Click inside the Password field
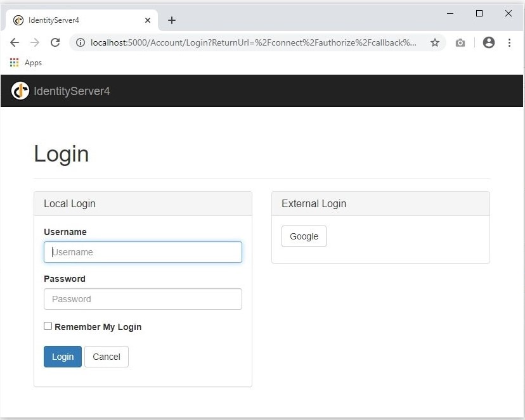 [143, 298]
